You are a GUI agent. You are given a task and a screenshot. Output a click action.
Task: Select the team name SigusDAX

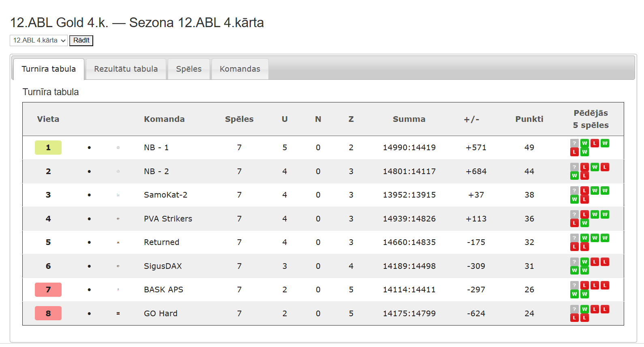pyautogui.click(x=163, y=266)
